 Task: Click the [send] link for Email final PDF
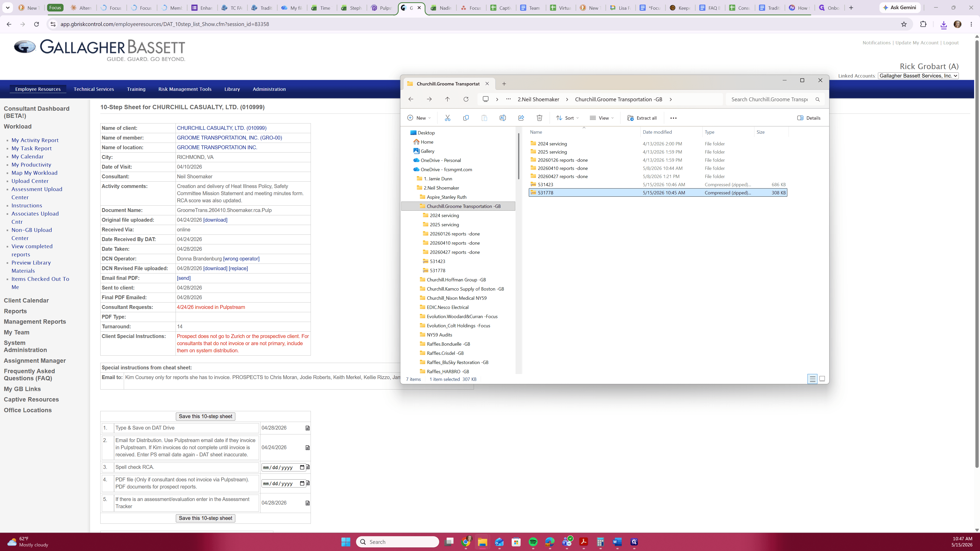[x=184, y=278]
